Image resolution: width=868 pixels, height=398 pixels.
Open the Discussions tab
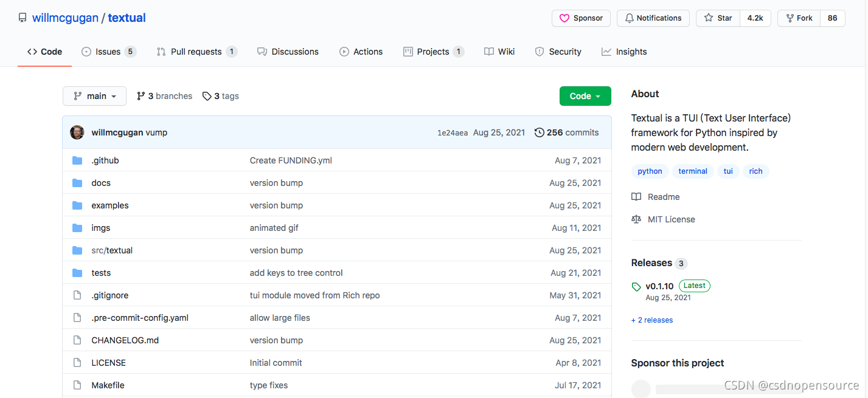(288, 52)
